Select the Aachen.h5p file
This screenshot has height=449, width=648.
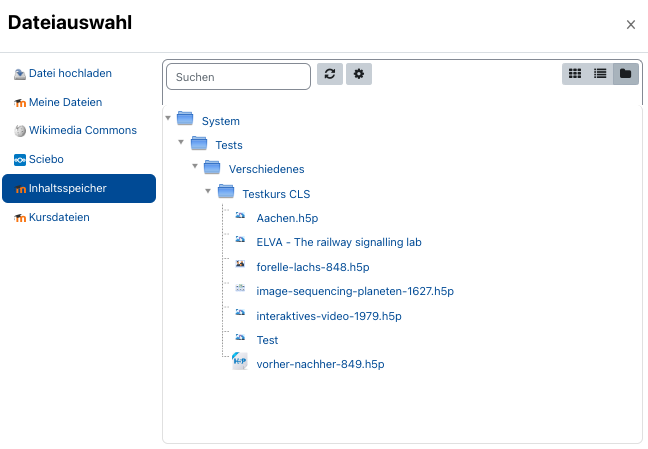coord(287,218)
